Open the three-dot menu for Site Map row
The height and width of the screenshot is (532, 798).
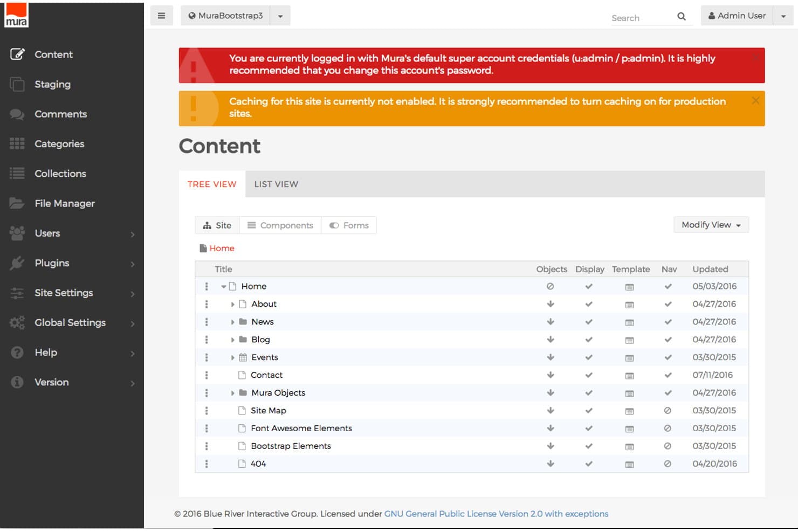(x=207, y=411)
